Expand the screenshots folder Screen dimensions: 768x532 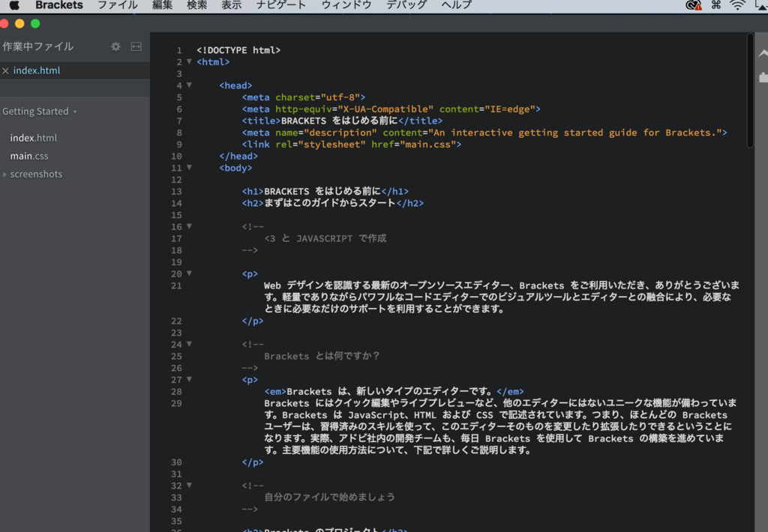point(5,175)
